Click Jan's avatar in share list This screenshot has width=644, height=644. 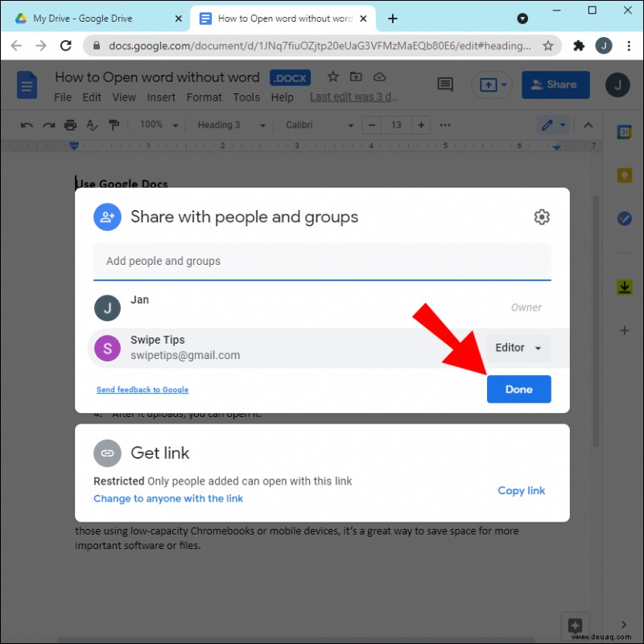point(107,308)
